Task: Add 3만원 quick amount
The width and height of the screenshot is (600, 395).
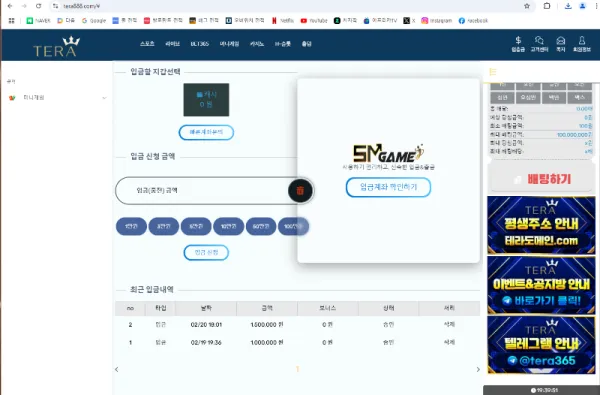Action: [x=164, y=226]
